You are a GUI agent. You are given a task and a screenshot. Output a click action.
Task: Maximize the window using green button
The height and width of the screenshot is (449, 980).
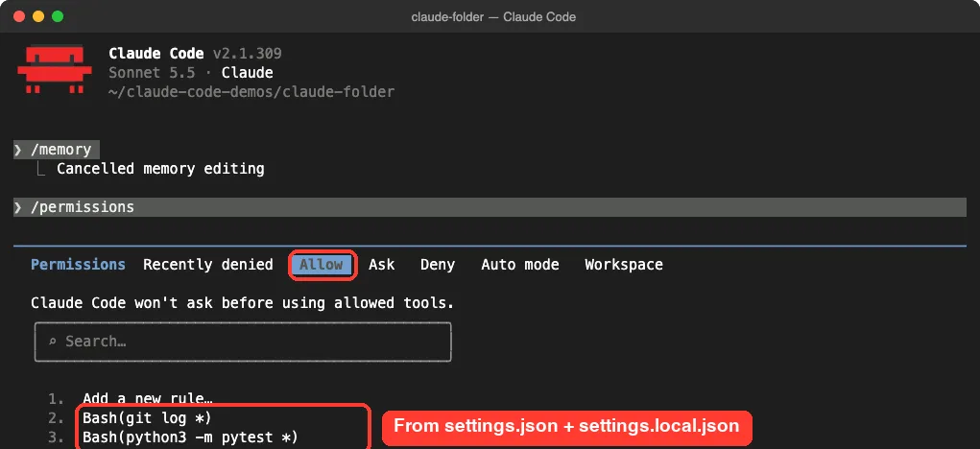[58, 17]
